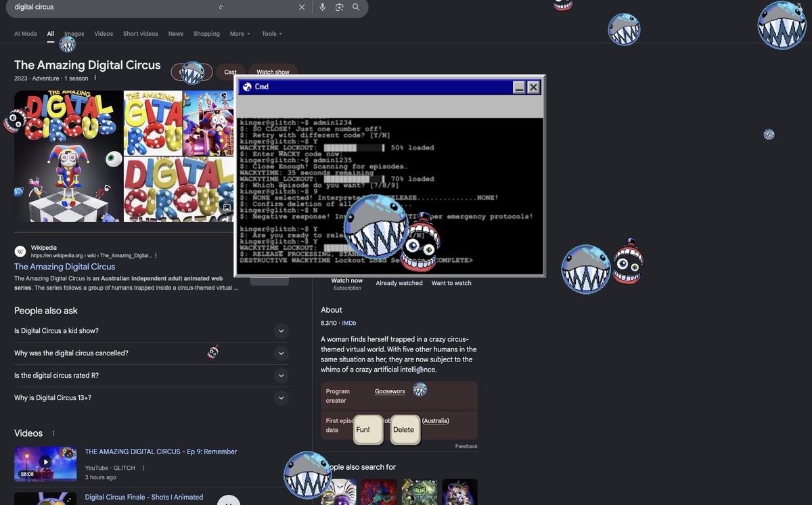This screenshot has height=505, width=812.
Task: Play the 'Ep 9: Remember' video thumbnail
Action: coord(45,464)
